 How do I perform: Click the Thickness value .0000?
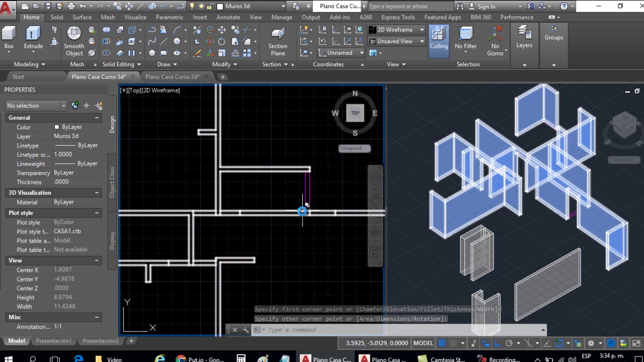click(61, 182)
